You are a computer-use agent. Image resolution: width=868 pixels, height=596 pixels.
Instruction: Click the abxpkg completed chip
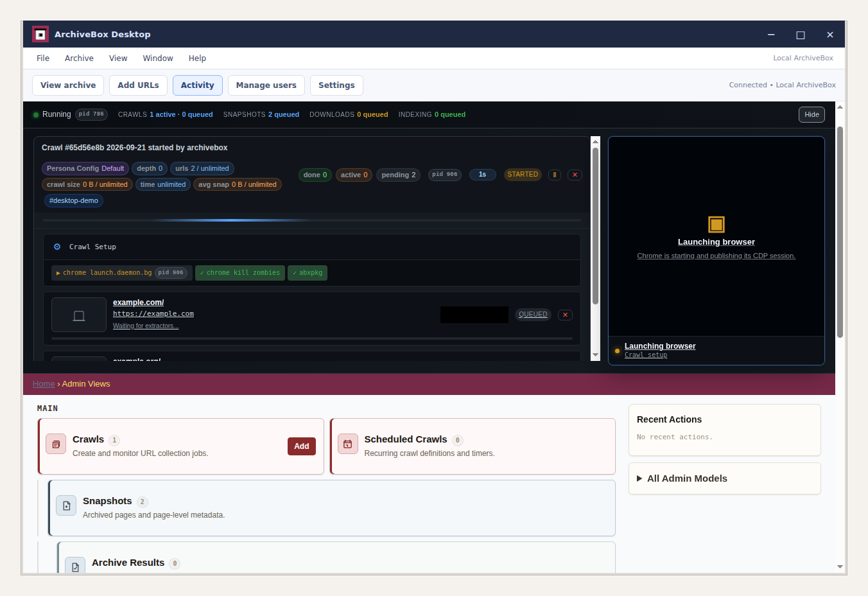coord(308,273)
